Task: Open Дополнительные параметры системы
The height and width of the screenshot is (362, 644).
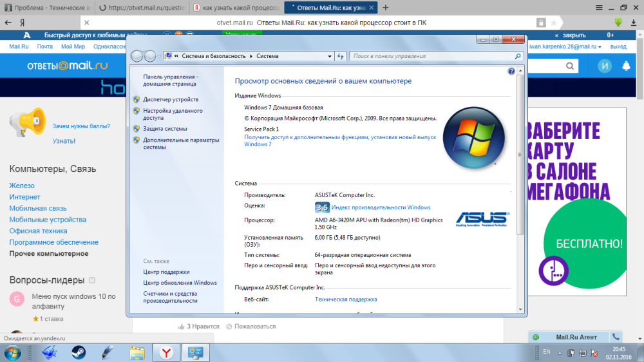Action: (181, 144)
